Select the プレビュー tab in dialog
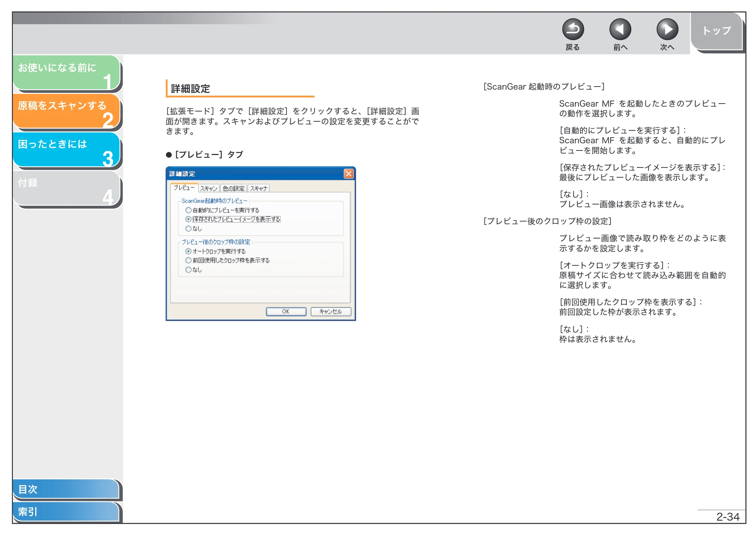Viewport: 756px width, 535px height. pyautogui.click(x=184, y=188)
